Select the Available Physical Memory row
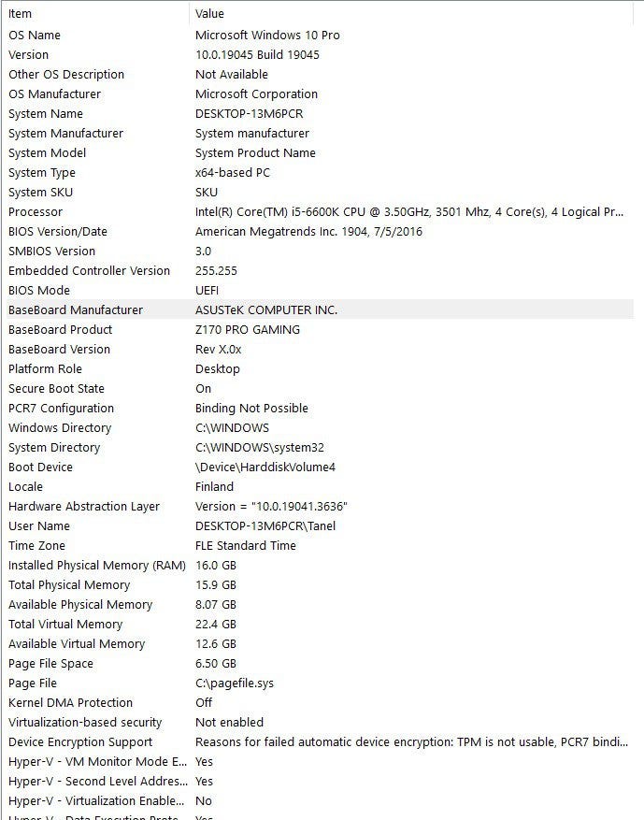Screen dimensions: 644x820 pyautogui.click(x=320, y=605)
